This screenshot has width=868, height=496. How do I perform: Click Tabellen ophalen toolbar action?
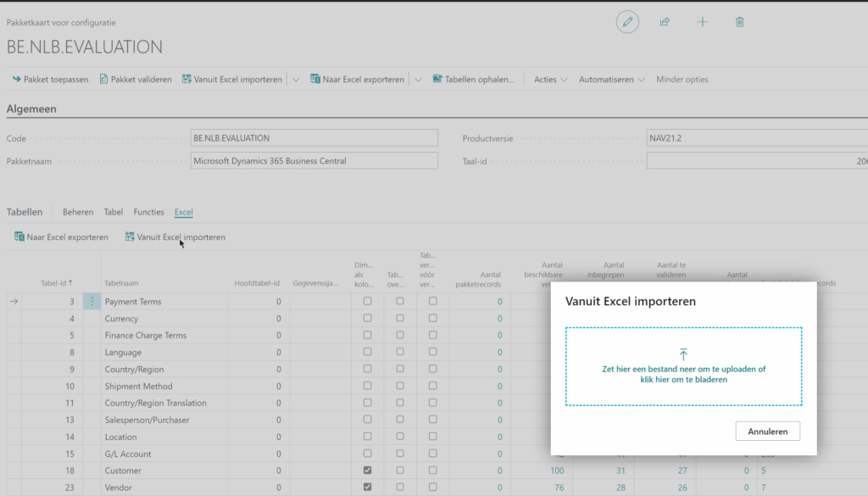point(473,80)
